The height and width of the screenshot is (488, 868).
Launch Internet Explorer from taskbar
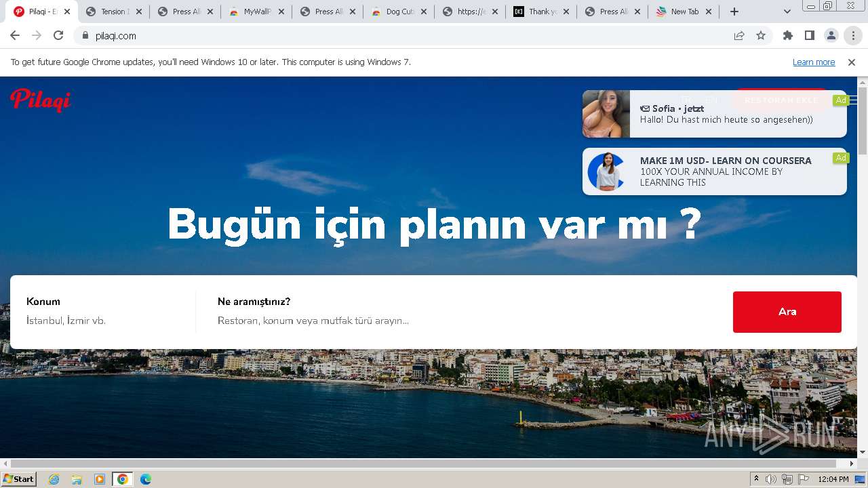coord(54,479)
